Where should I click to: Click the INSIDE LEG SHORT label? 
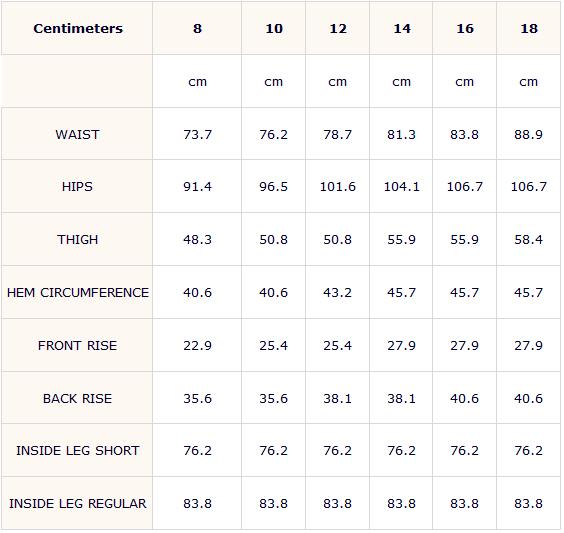click(77, 451)
